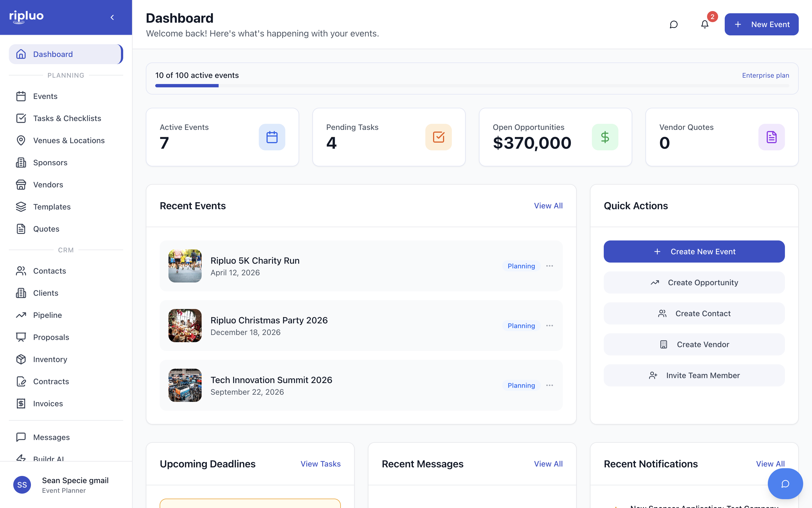The width and height of the screenshot is (812, 508).
Task: Click the messages speech bubble icon in the header
Action: (673, 24)
